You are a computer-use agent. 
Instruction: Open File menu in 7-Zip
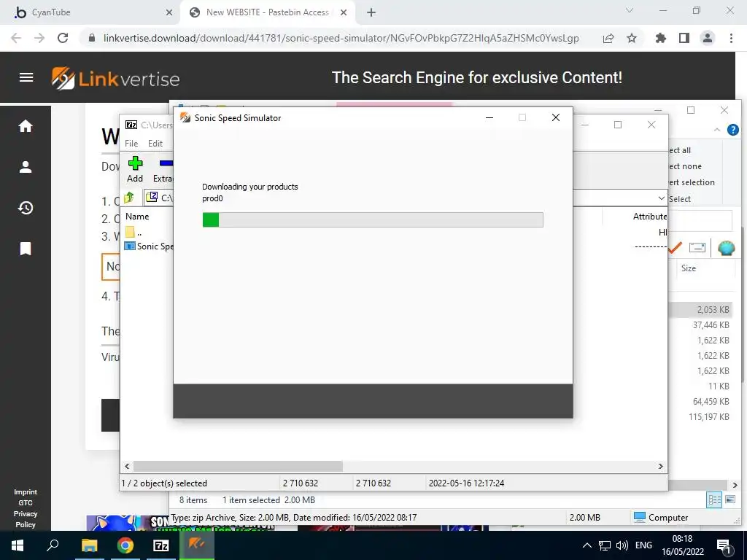click(x=131, y=144)
